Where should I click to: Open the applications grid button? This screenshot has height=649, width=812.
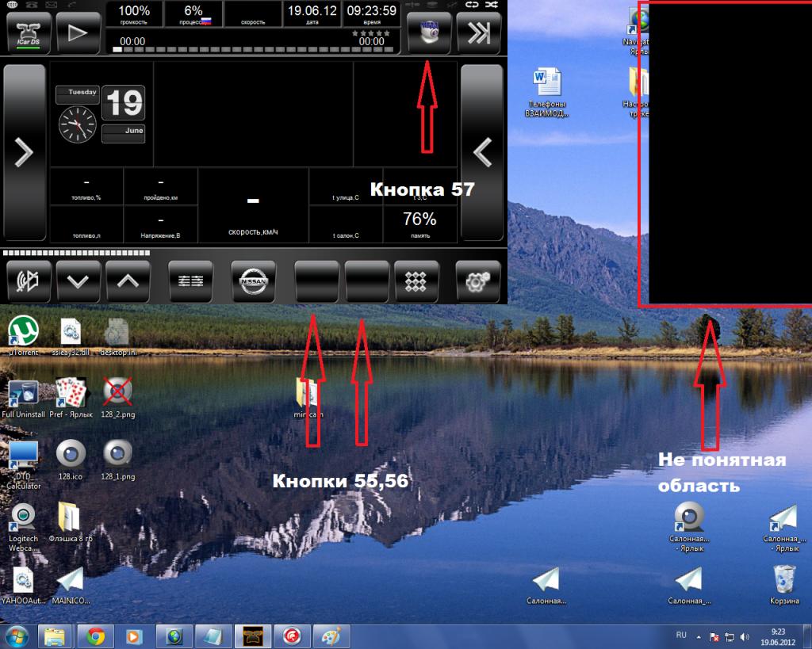pyautogui.click(x=416, y=281)
